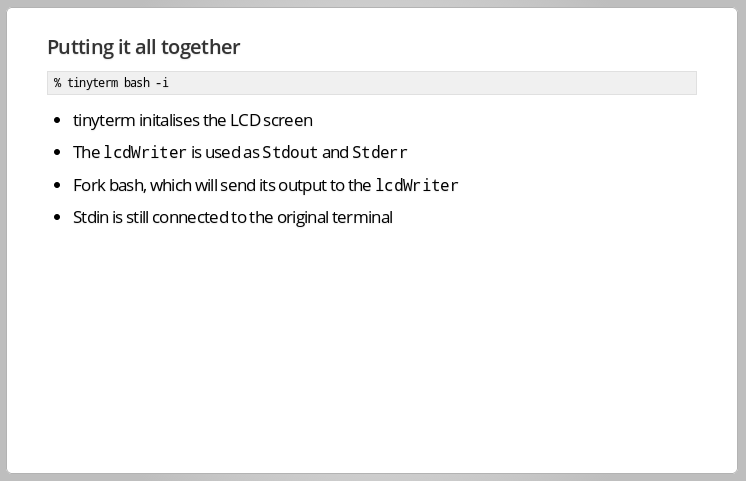Click the left gray slide edge for previous slide
This screenshot has height=481, width=746.
tap(3, 240)
